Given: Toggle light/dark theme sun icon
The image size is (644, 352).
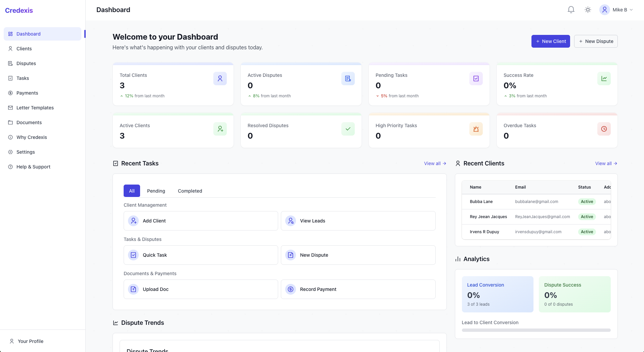Looking at the screenshot, I should tap(588, 10).
